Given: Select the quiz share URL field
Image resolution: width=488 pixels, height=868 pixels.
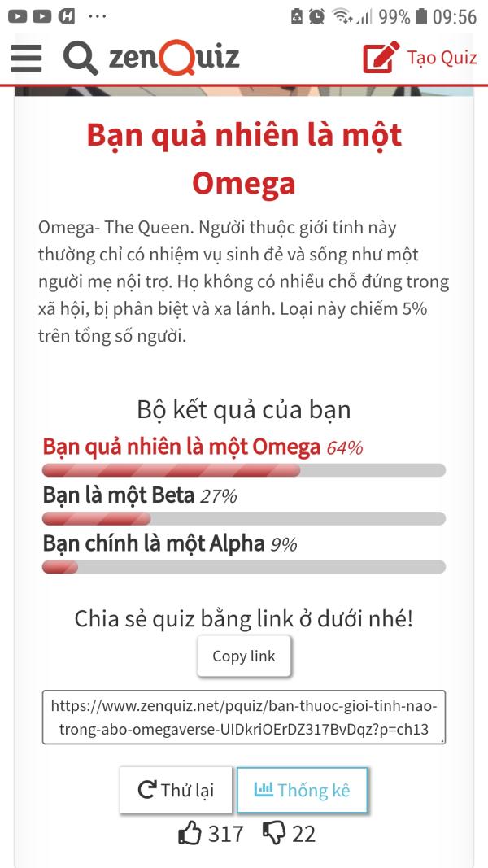Looking at the screenshot, I should coord(244,717).
